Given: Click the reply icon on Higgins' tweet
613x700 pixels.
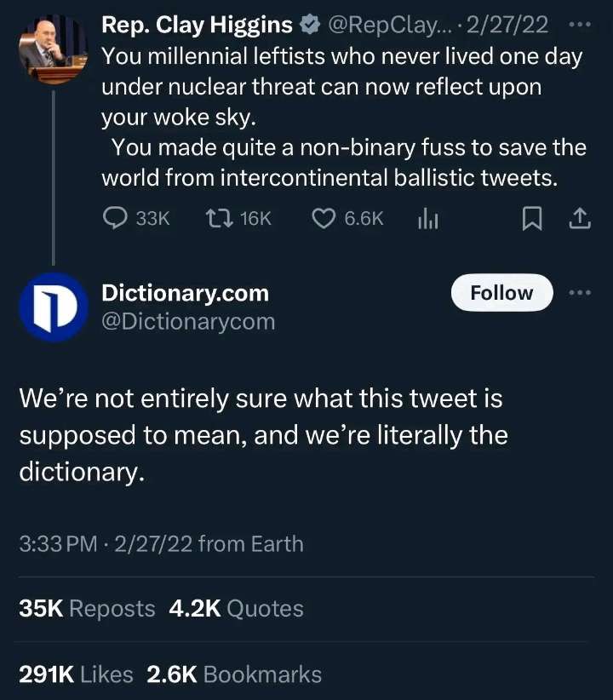Looking at the screenshot, I should 115,219.
